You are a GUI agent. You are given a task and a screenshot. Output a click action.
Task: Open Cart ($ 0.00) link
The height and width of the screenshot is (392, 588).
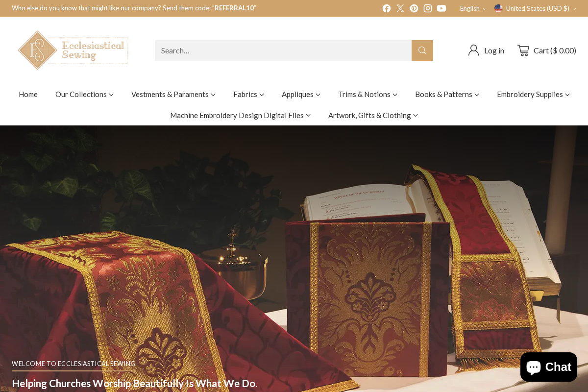point(555,50)
